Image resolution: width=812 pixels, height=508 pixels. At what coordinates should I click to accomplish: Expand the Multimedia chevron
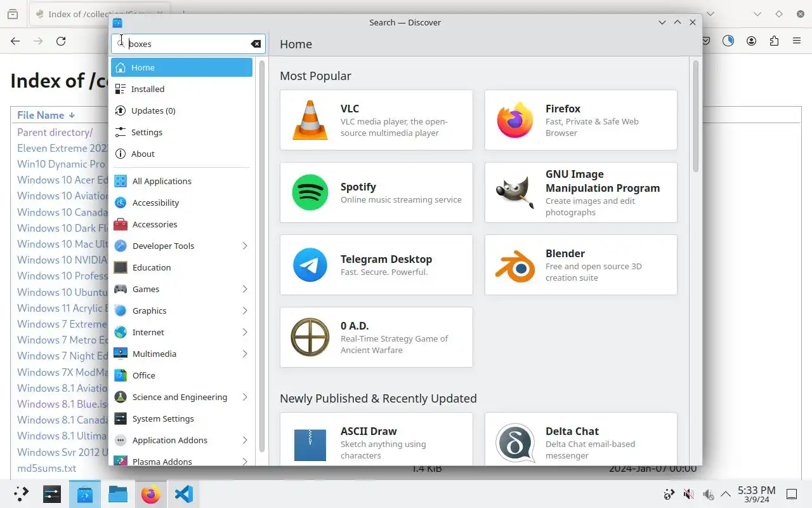click(x=245, y=354)
